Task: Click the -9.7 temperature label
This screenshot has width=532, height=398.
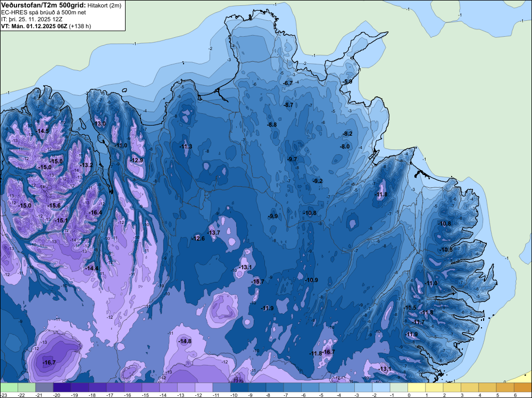Action: 292,159
